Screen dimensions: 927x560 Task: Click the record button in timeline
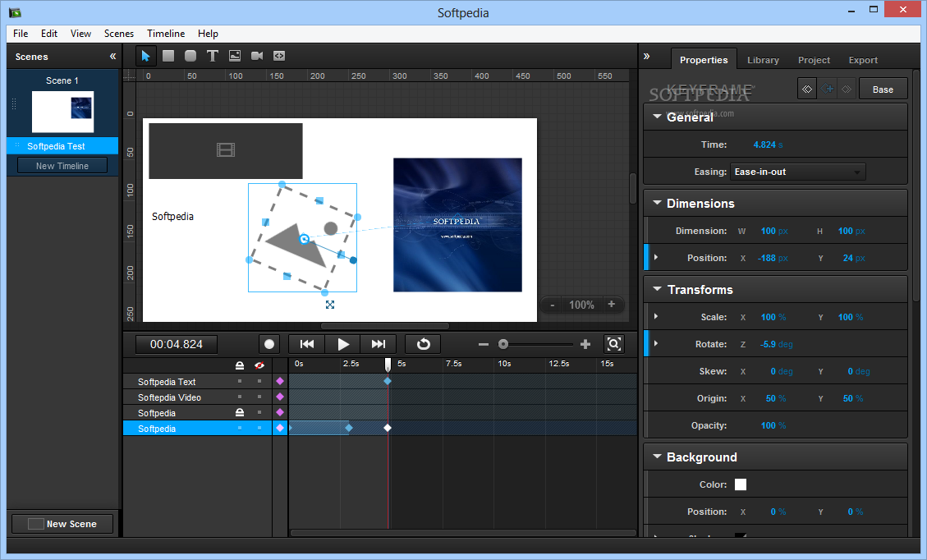(x=269, y=344)
